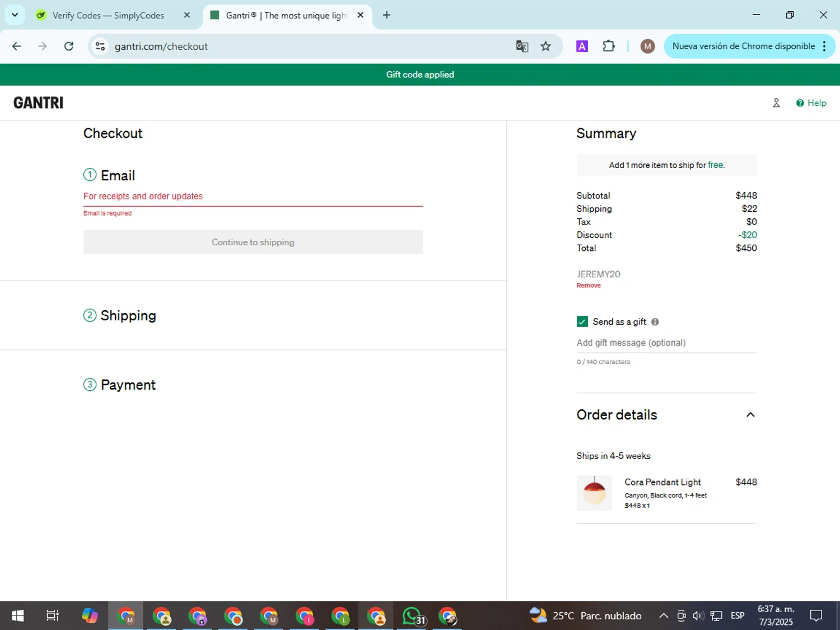Click Continue to shipping button

tap(253, 242)
